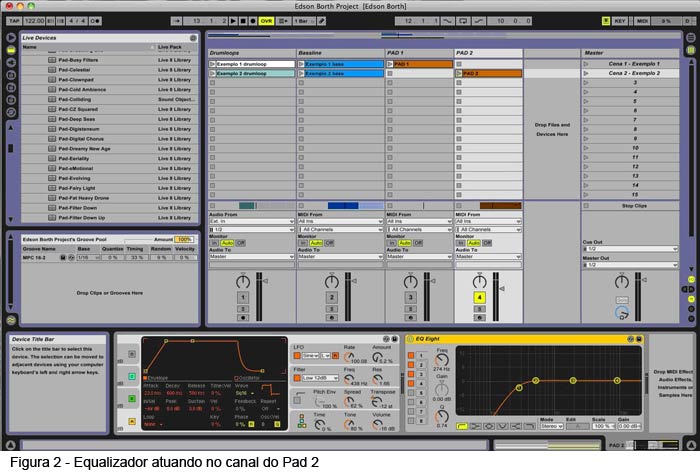Open PAD 2 All Channels dropdown

pyautogui.click(x=488, y=229)
